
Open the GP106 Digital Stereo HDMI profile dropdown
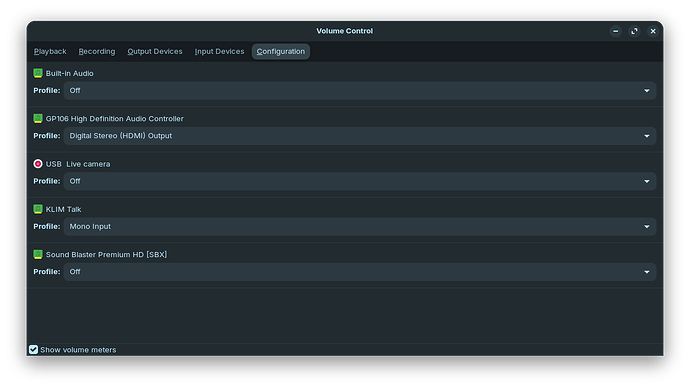click(360, 136)
